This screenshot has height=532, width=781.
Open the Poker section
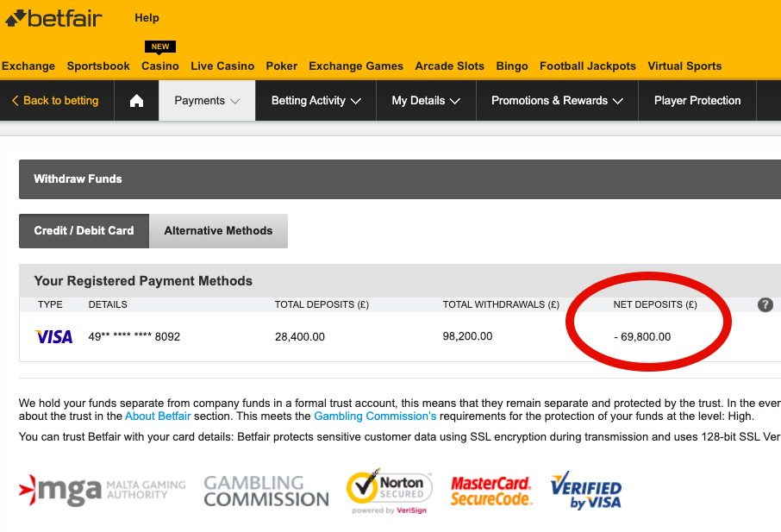tap(281, 66)
